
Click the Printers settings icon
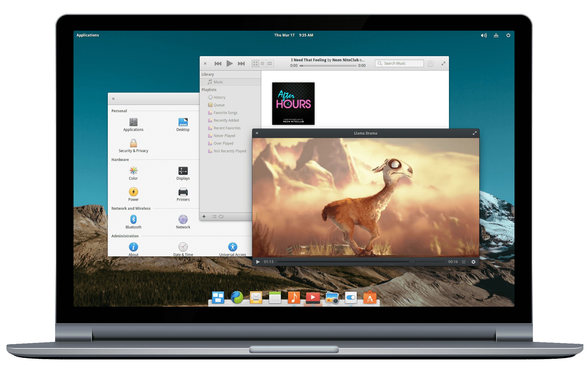(183, 193)
